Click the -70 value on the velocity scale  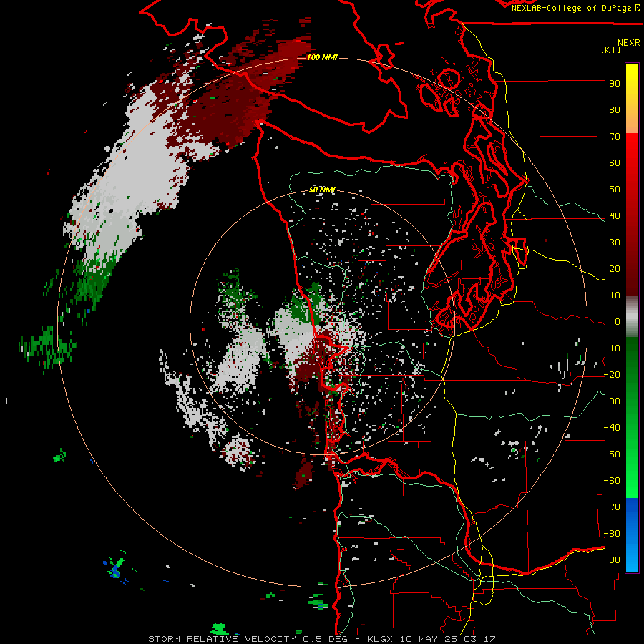pyautogui.click(x=612, y=507)
